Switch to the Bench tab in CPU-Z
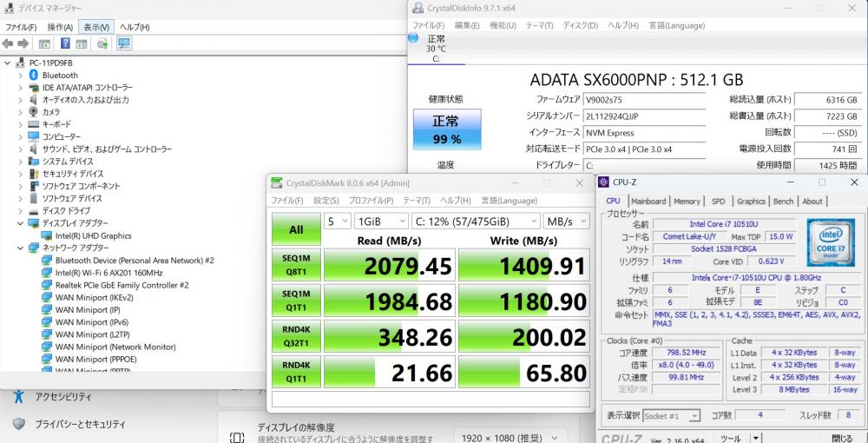 coord(783,202)
